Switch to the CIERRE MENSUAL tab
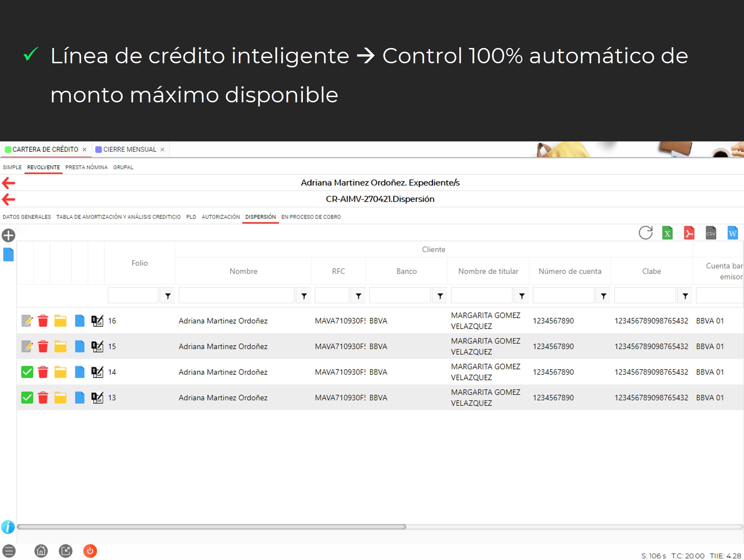 129,150
